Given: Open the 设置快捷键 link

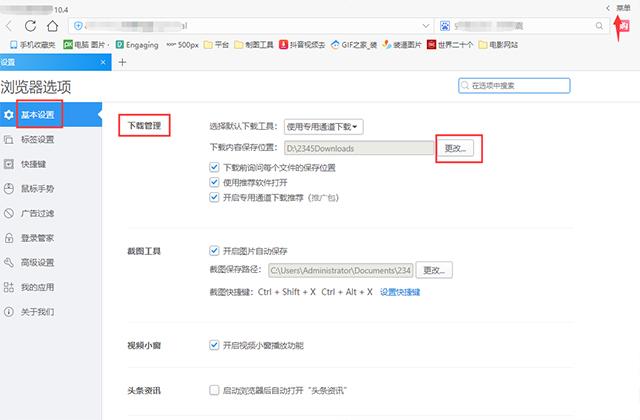Looking at the screenshot, I should click(x=400, y=292).
